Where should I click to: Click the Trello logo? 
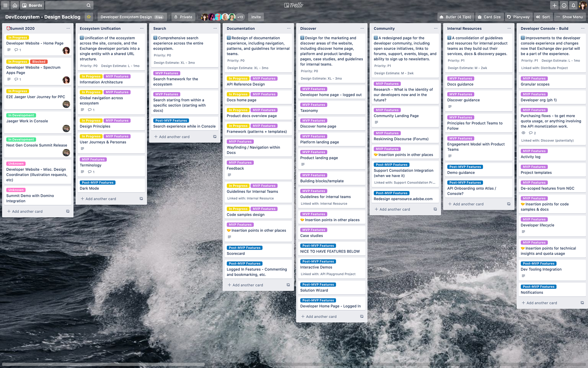pyautogui.click(x=294, y=5)
